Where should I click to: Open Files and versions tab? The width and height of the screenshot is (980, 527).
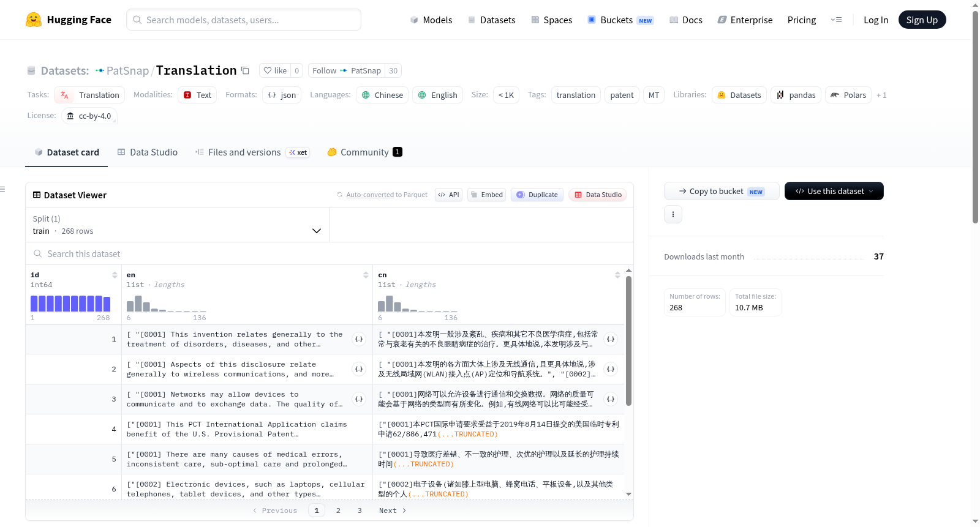point(252,152)
